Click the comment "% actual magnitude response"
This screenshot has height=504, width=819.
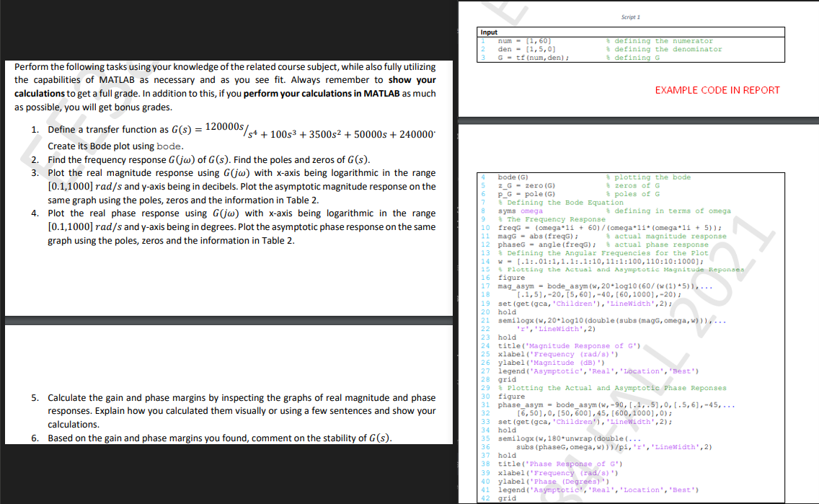click(666, 236)
